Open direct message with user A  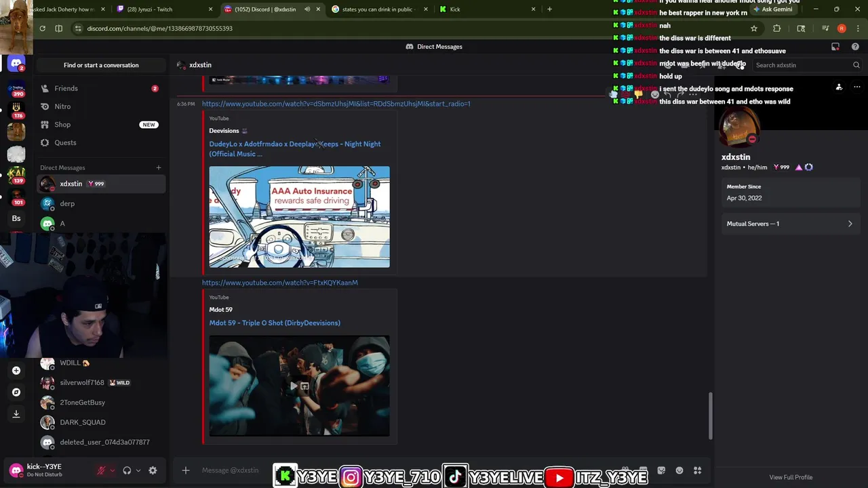(101, 224)
